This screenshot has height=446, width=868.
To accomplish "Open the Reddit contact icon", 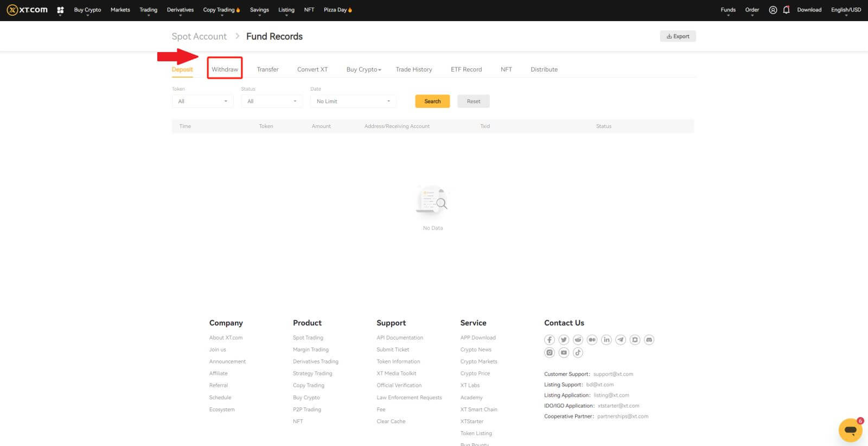I will coord(578,340).
